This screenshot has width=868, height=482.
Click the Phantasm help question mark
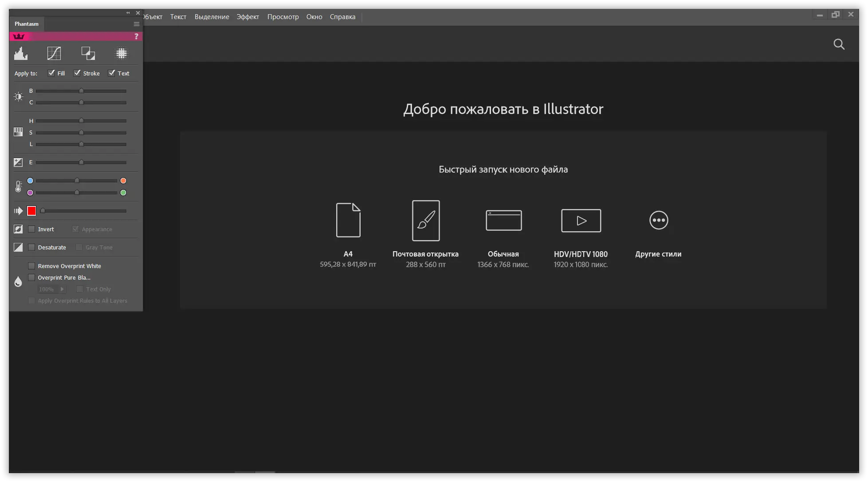pyautogui.click(x=136, y=36)
